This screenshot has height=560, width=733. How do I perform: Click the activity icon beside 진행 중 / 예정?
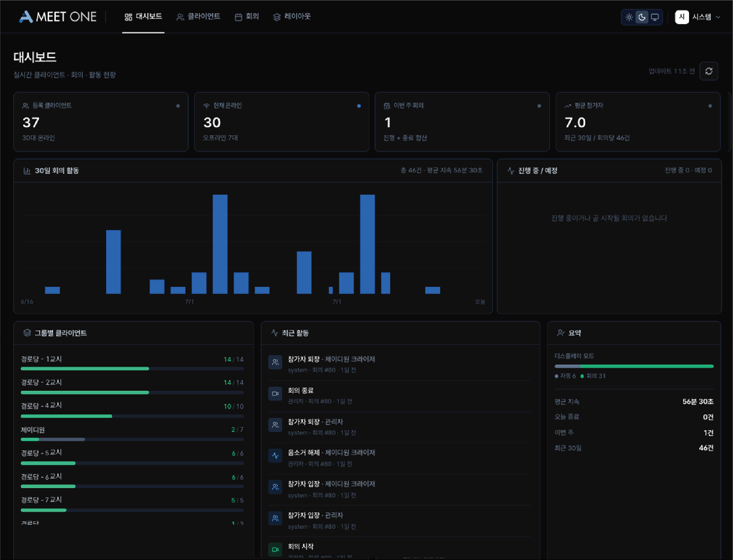pos(511,171)
